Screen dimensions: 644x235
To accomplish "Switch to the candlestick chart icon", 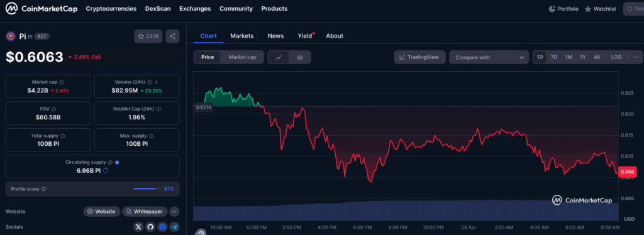I will (x=300, y=57).
